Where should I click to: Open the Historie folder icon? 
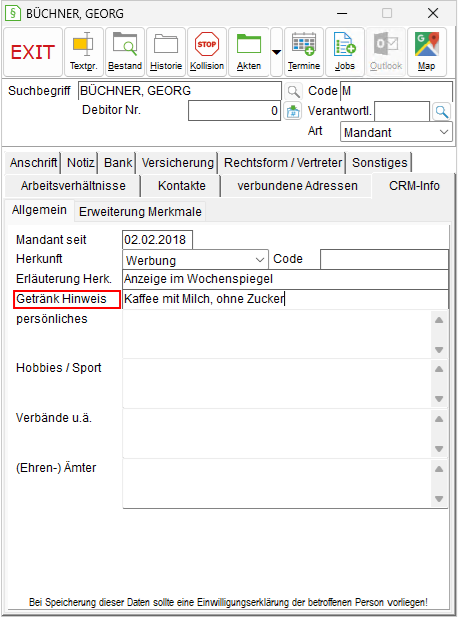[166, 52]
